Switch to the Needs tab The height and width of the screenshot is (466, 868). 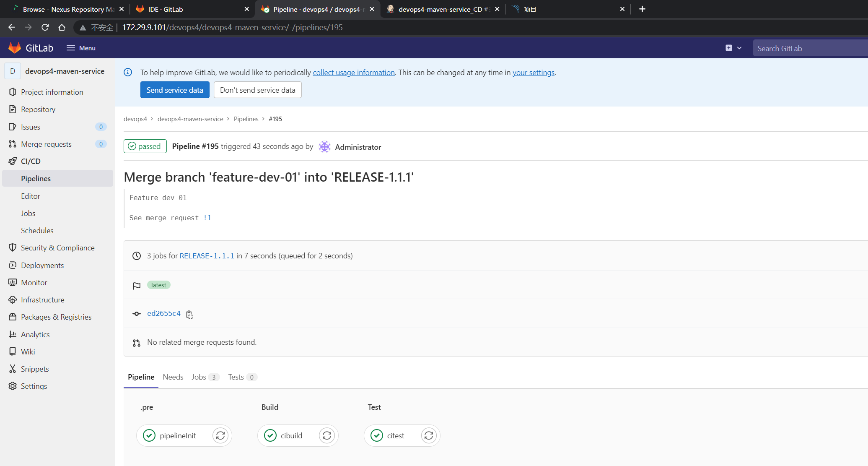coord(173,377)
